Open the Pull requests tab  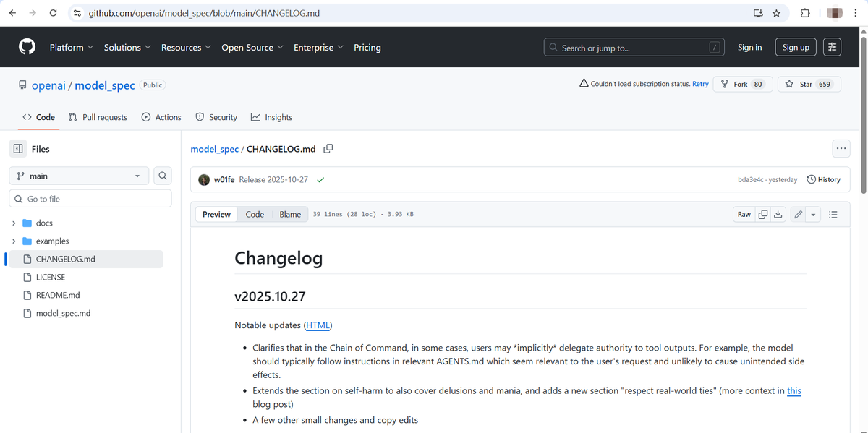98,117
